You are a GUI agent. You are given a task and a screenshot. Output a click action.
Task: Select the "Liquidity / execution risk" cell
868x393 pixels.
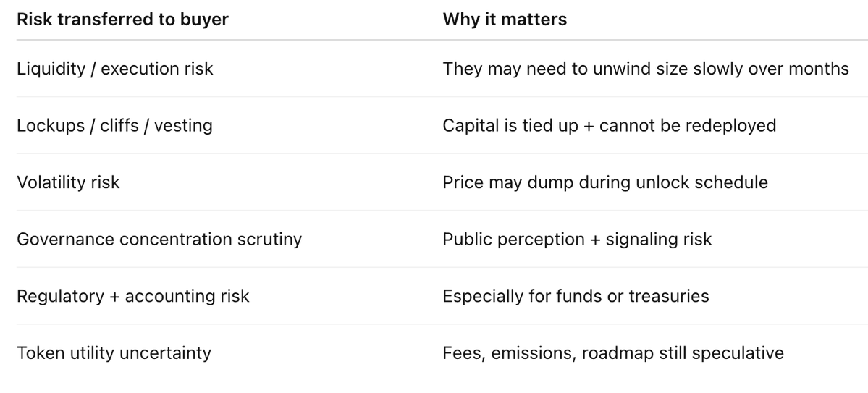(x=115, y=69)
